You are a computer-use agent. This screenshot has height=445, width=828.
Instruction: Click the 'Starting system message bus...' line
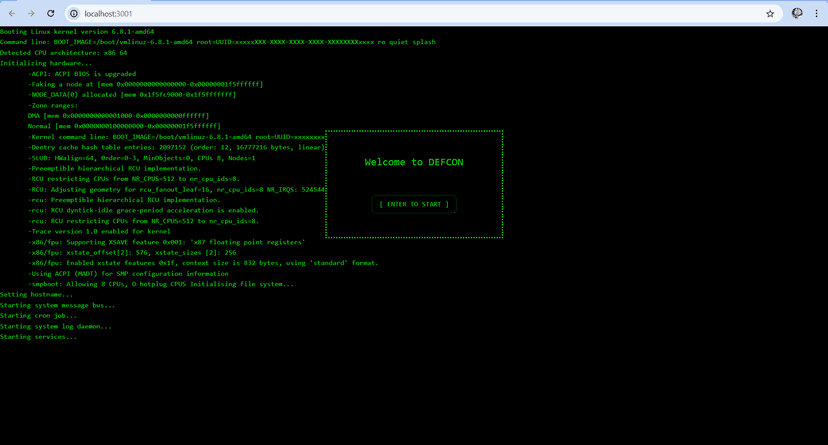tap(57, 305)
